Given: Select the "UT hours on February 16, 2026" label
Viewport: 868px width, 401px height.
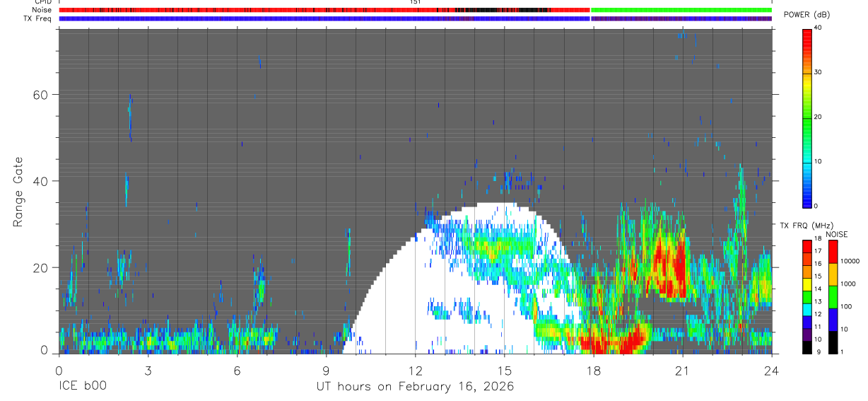Looking at the screenshot, I should pos(415,386).
